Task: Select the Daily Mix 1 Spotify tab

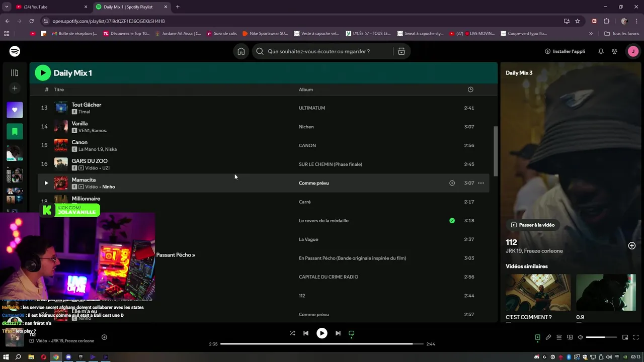Action: coord(132,7)
